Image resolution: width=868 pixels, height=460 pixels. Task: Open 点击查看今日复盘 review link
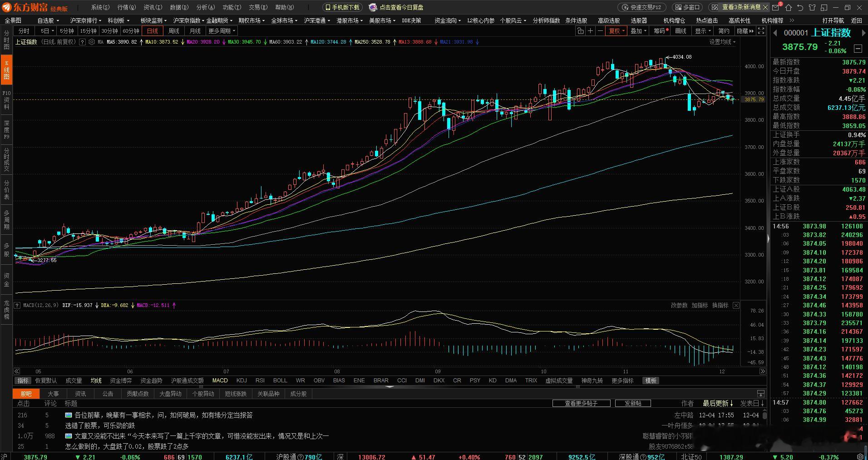[396, 7]
